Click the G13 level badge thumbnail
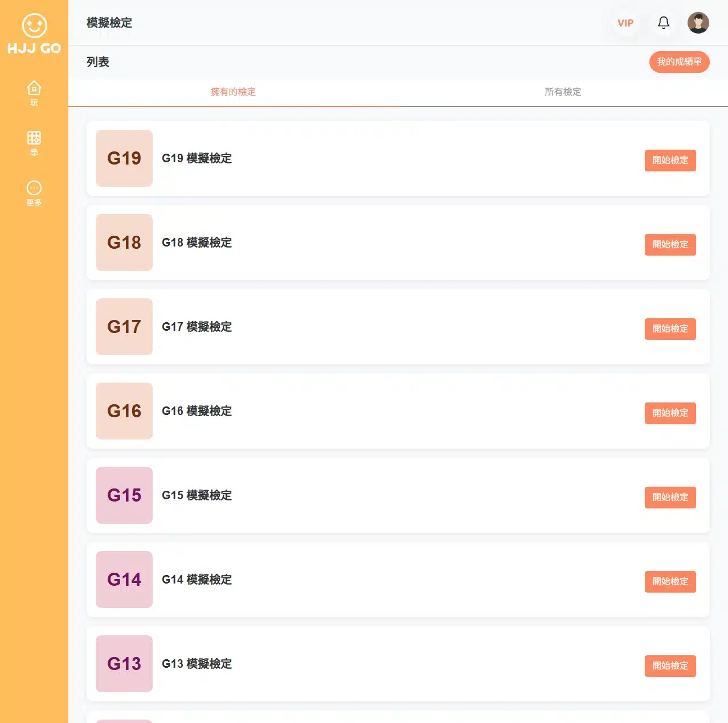 [124, 664]
